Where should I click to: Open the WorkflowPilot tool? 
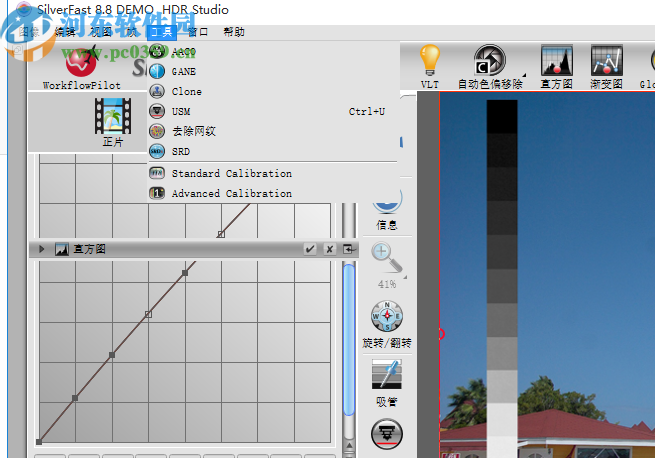(x=81, y=67)
